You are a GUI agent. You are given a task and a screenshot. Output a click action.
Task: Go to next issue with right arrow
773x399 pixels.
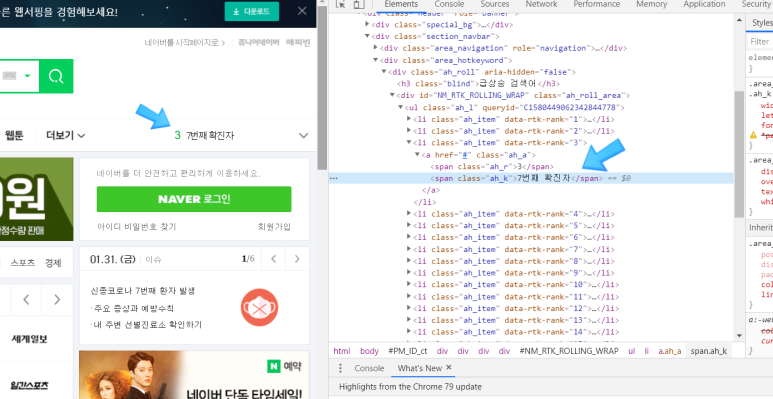pyautogui.click(x=297, y=259)
